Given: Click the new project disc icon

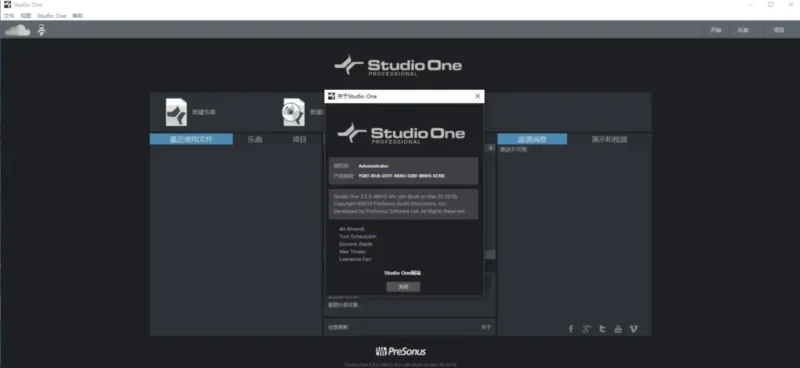Looking at the screenshot, I should (294, 112).
